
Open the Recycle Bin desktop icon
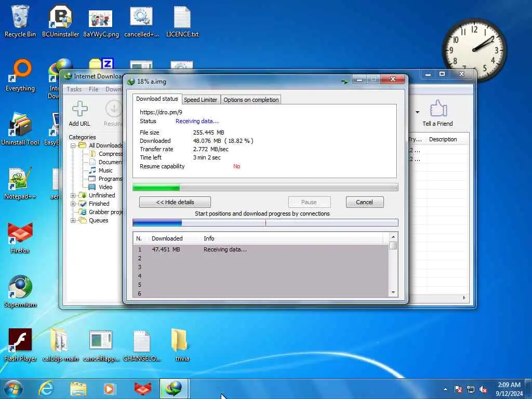tap(20, 20)
